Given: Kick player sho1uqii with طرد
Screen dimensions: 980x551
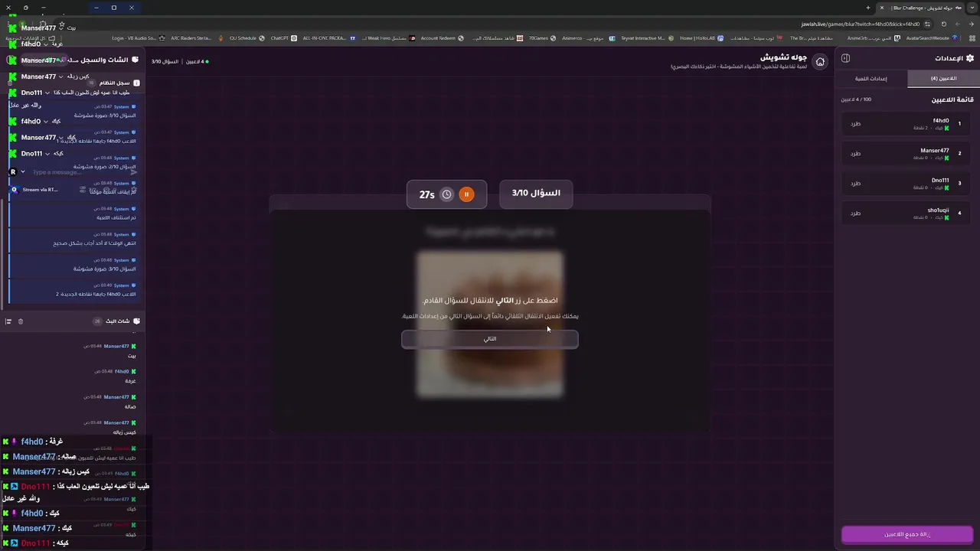Looking at the screenshot, I should pyautogui.click(x=855, y=213).
